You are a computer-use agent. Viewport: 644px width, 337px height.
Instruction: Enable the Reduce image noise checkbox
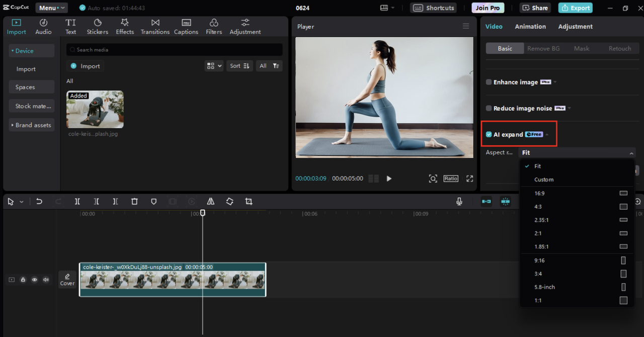tap(489, 108)
